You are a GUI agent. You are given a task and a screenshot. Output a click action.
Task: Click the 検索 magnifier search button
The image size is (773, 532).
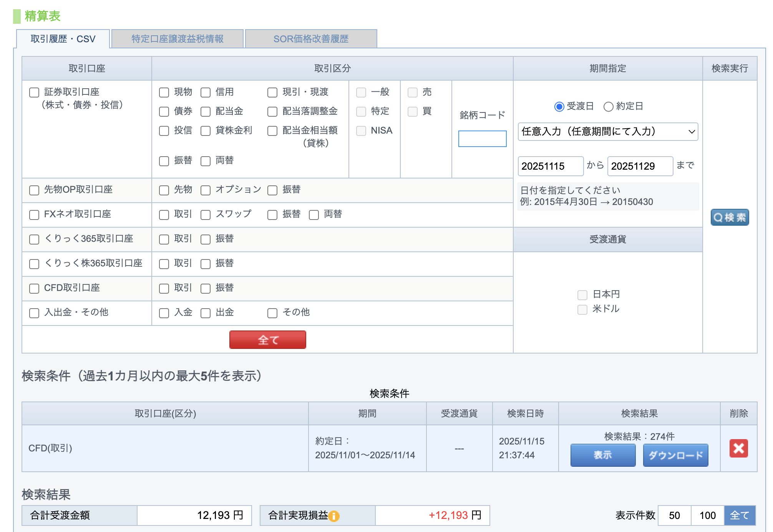click(x=729, y=217)
